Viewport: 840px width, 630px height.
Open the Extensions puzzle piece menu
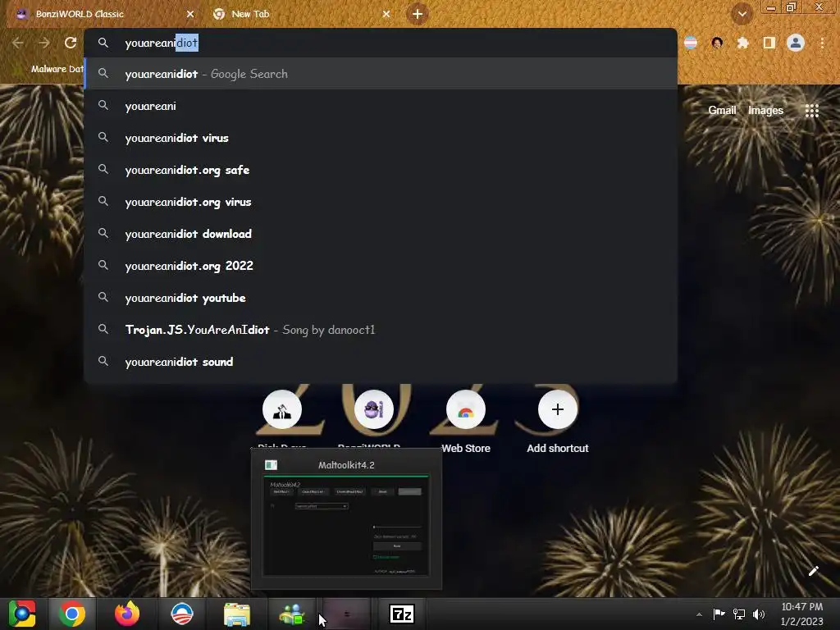[x=742, y=43]
